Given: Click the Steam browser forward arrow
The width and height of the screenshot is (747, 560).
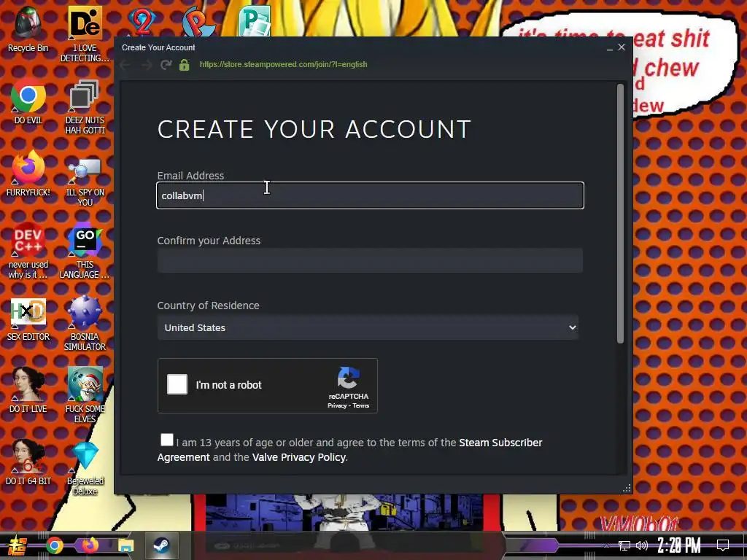Looking at the screenshot, I should click(146, 65).
